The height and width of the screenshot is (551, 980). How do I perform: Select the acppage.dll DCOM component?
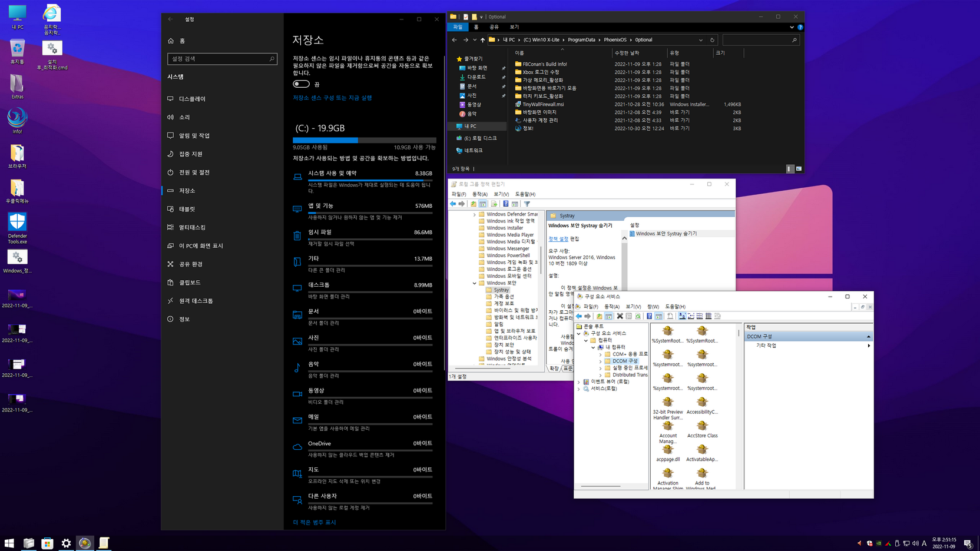point(668,453)
